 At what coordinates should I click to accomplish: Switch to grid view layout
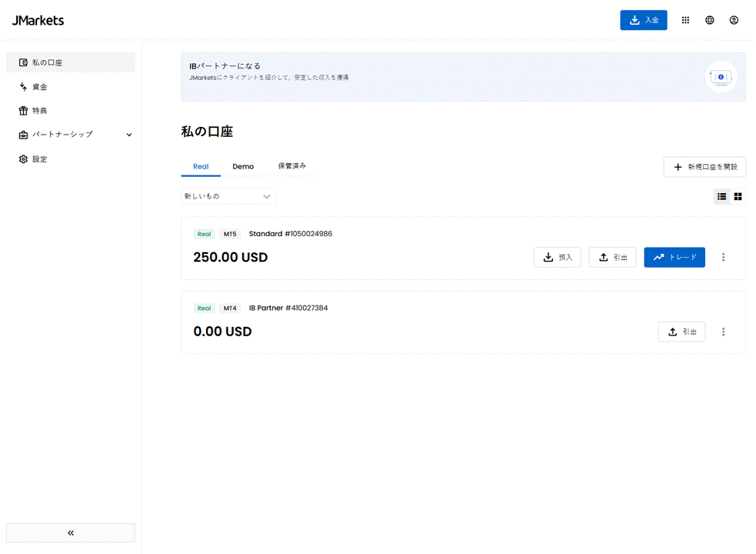pyautogui.click(x=738, y=196)
